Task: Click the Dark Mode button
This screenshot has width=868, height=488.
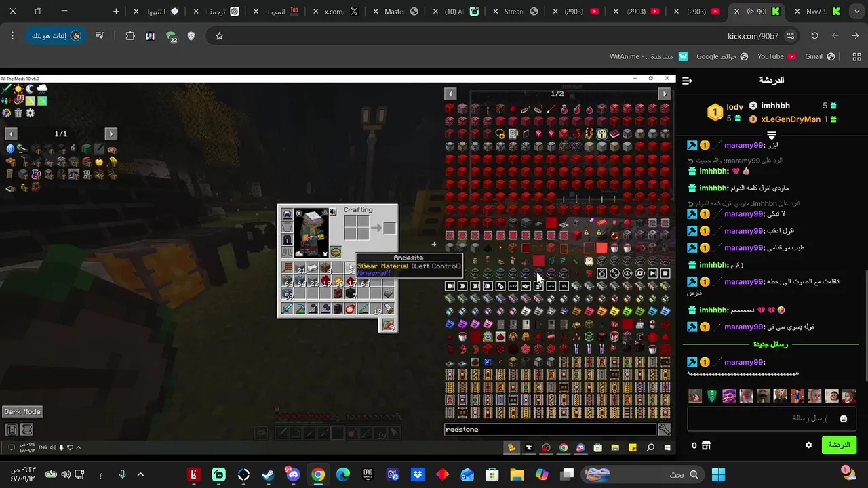Action: (22, 411)
